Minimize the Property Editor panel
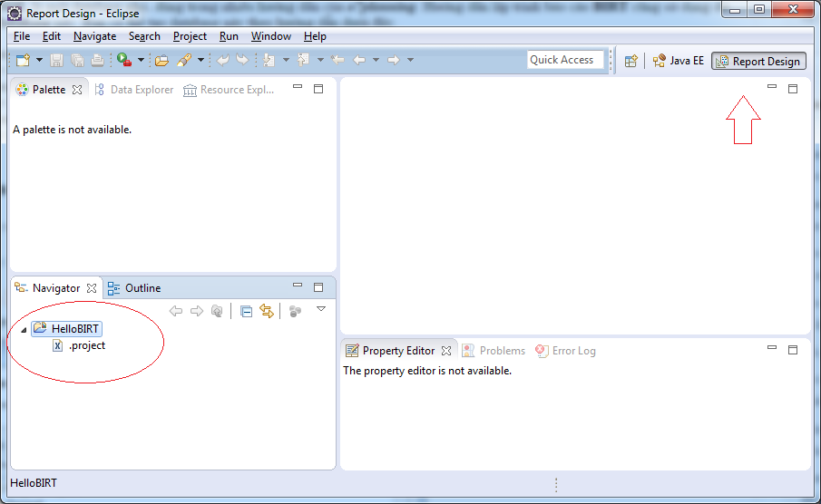This screenshot has width=821, height=504. click(772, 347)
